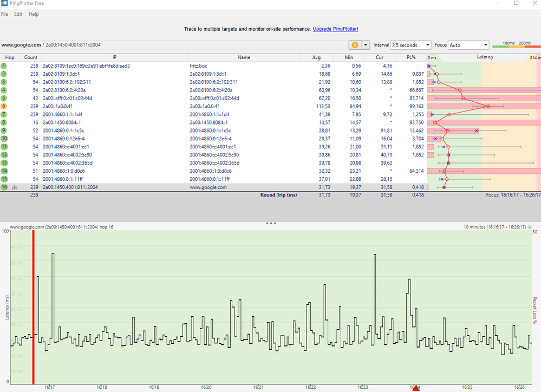Click the www.google.com name in hop 16 row
This screenshot has height=392, width=541.
pos(208,187)
